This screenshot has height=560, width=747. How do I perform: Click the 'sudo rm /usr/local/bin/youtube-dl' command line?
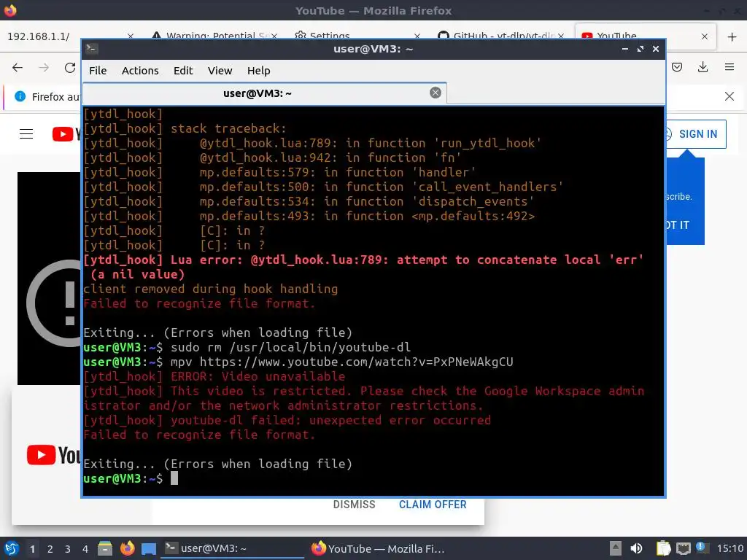click(247, 347)
